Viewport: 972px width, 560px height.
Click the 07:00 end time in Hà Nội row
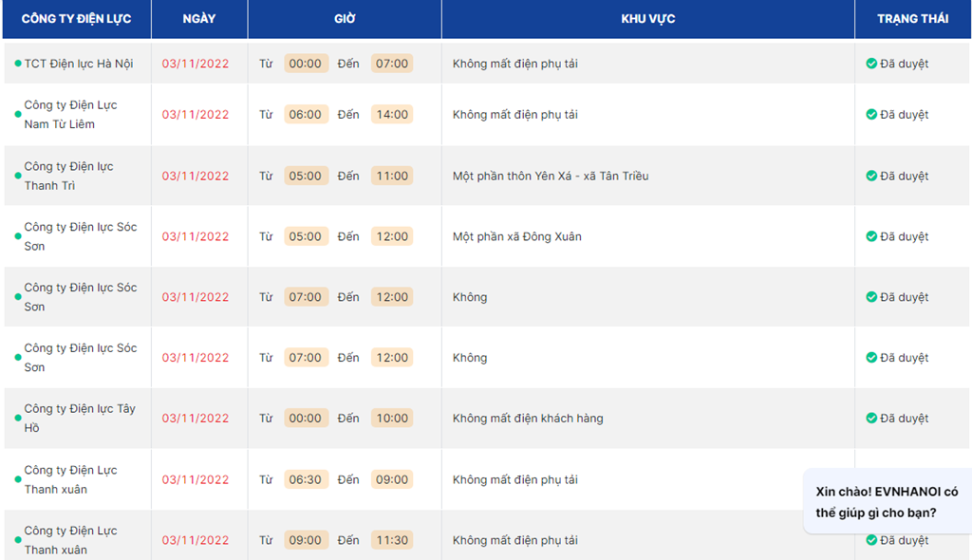click(392, 64)
